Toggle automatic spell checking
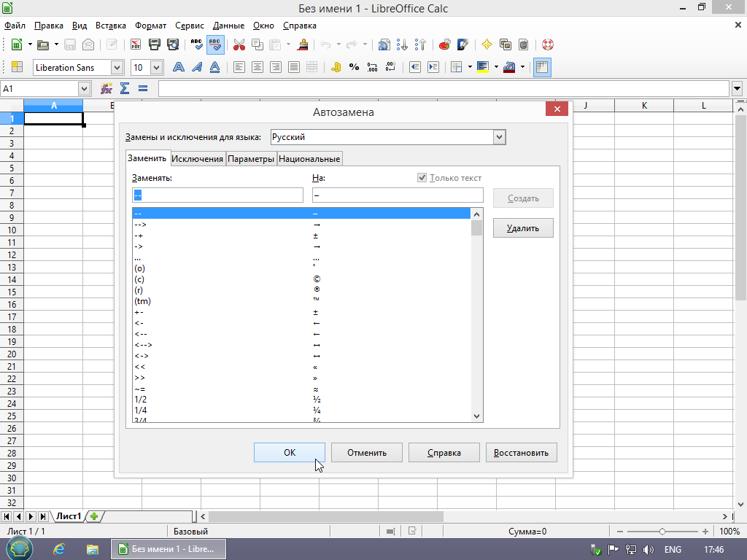This screenshot has width=747, height=560. pyautogui.click(x=215, y=44)
